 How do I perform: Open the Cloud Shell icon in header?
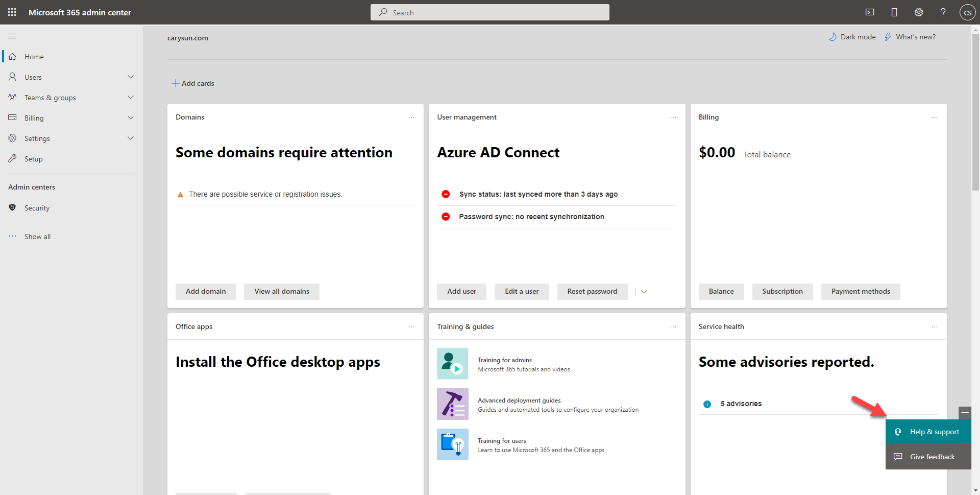870,12
